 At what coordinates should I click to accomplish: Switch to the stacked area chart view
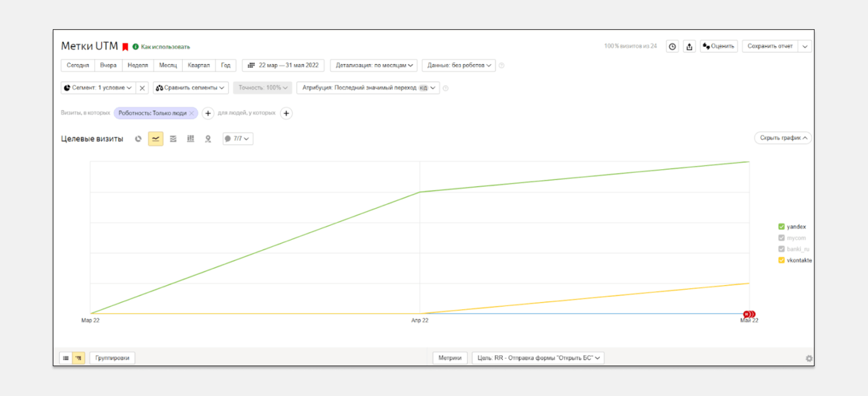pos(173,139)
